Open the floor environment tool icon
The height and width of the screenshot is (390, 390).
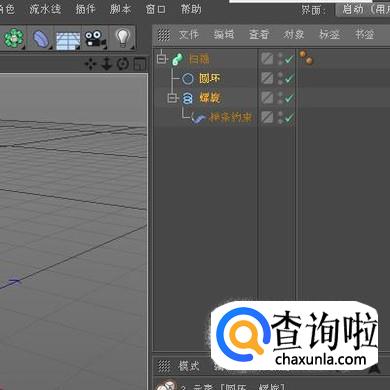68,40
